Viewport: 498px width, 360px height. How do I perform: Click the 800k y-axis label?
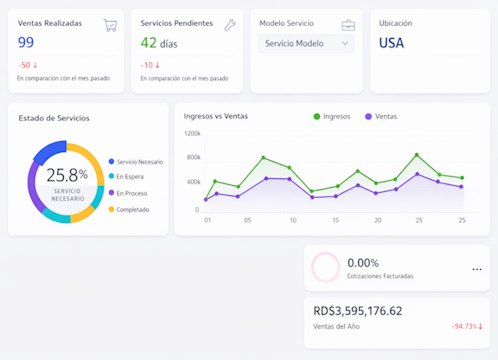(194, 157)
